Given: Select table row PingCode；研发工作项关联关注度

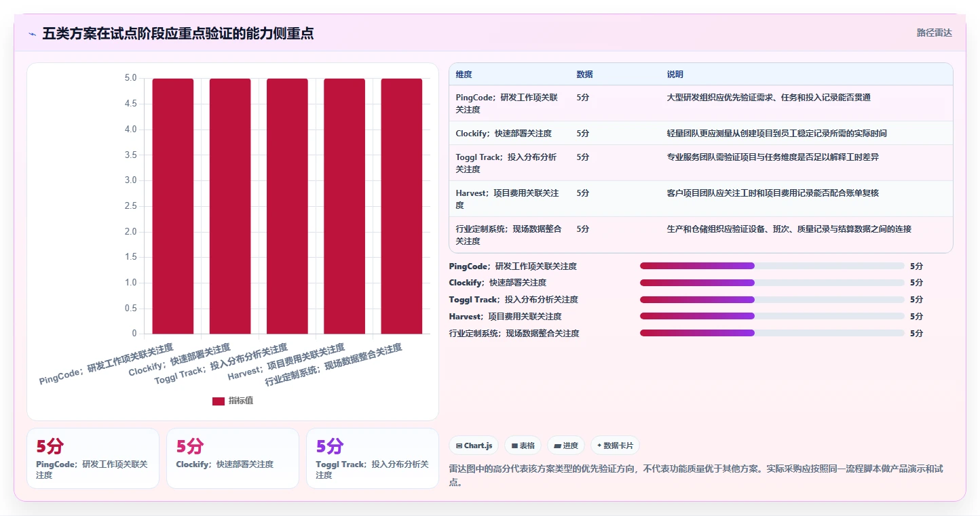Looking at the screenshot, I should (701, 103).
